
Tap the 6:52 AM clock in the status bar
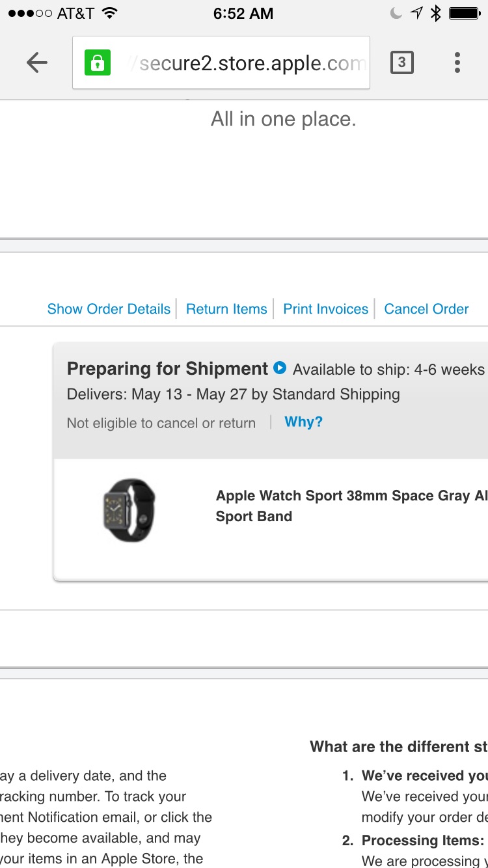point(243,13)
